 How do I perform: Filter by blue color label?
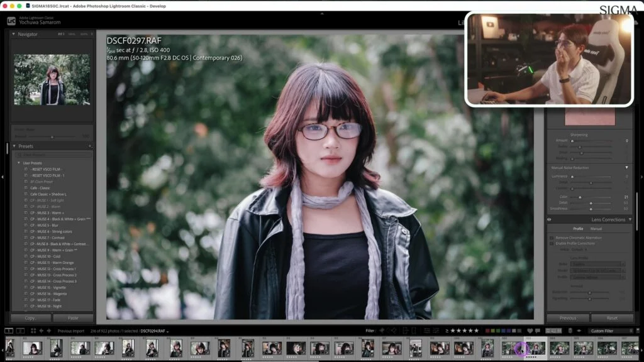(x=504, y=331)
